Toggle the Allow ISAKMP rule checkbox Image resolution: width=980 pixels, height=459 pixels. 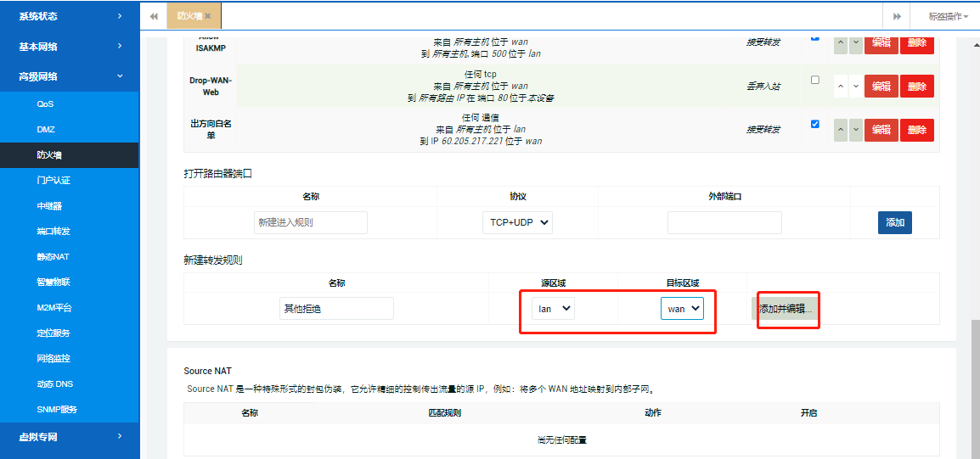point(815,37)
